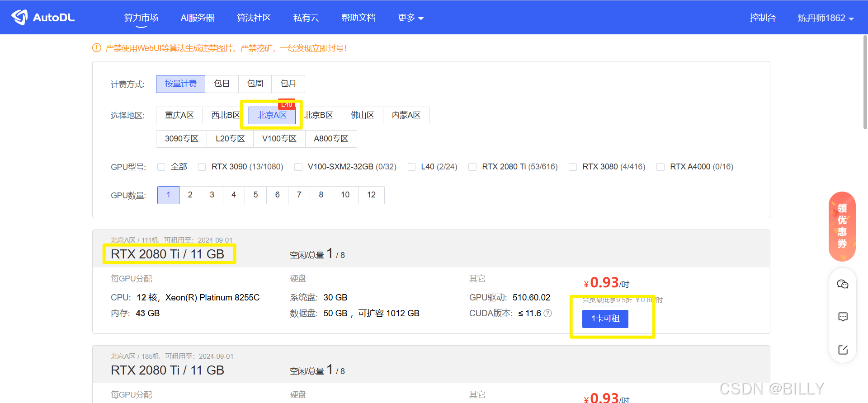Set GPU count to 3
The width and height of the screenshot is (868, 403).
(x=212, y=195)
